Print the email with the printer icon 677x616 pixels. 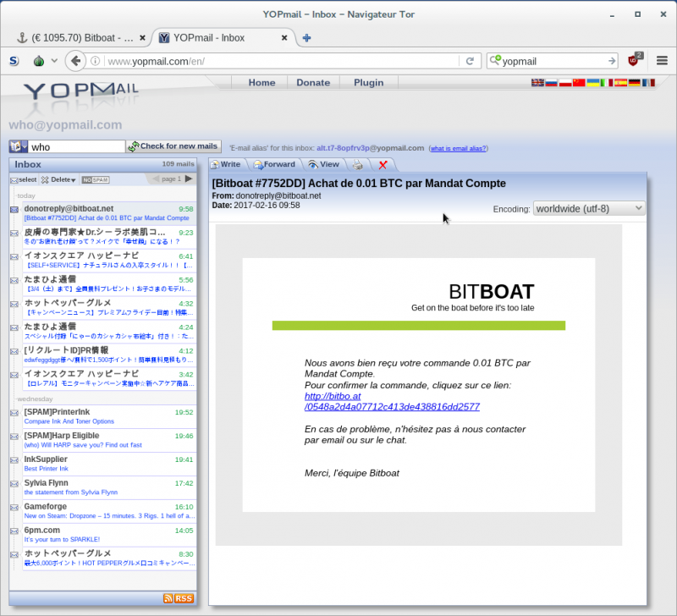tap(358, 165)
